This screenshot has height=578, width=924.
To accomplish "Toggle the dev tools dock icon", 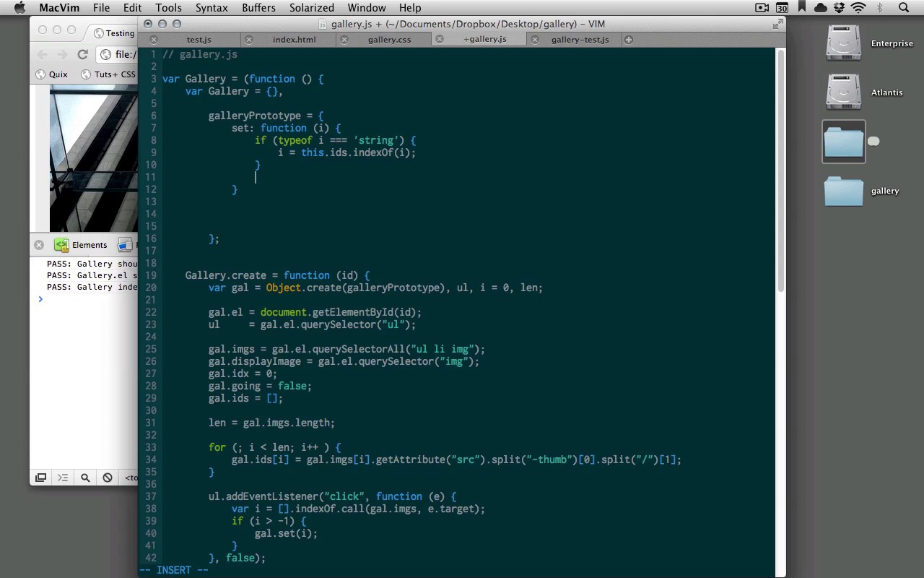I will (x=40, y=478).
